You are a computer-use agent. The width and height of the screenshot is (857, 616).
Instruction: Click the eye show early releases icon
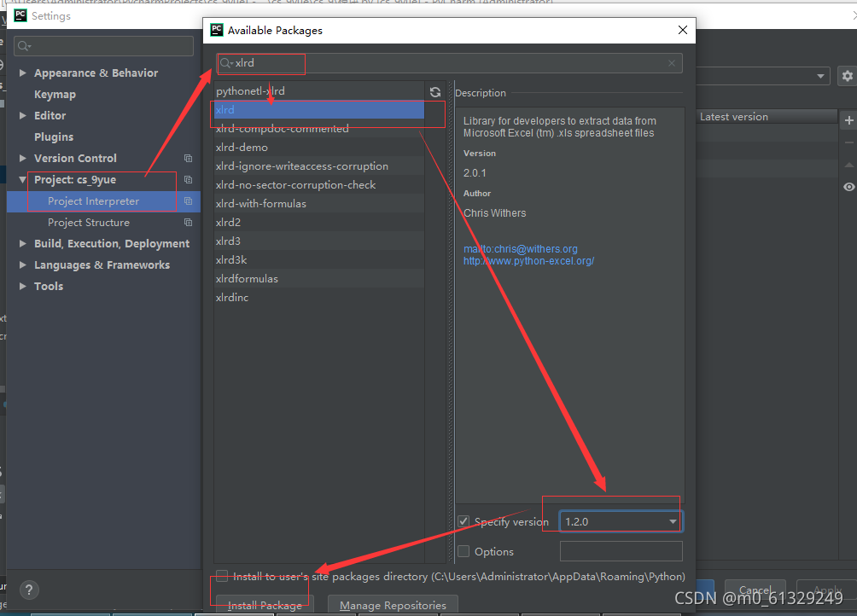[x=848, y=187]
